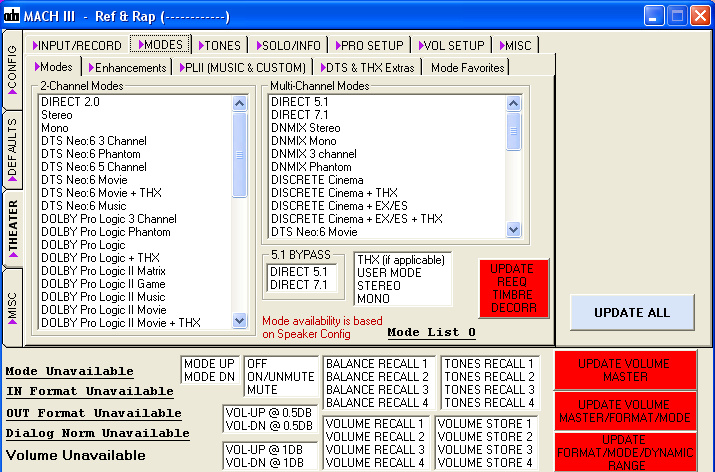Open the DTS & THX Extras sub-tab
Image resolution: width=715 pixels, height=472 pixels.
pos(367,67)
